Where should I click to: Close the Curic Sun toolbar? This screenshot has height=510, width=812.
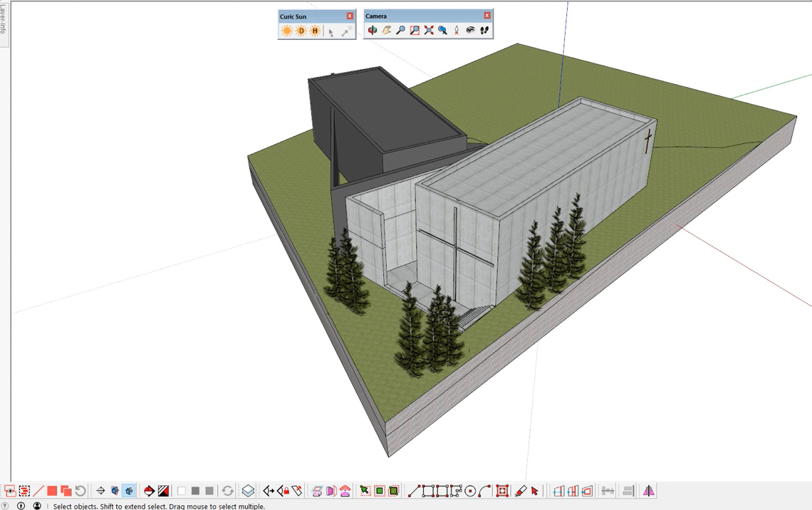(x=350, y=16)
